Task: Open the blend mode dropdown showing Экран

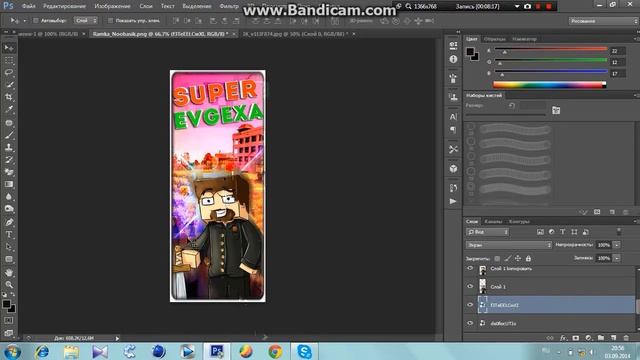Action: (509, 245)
